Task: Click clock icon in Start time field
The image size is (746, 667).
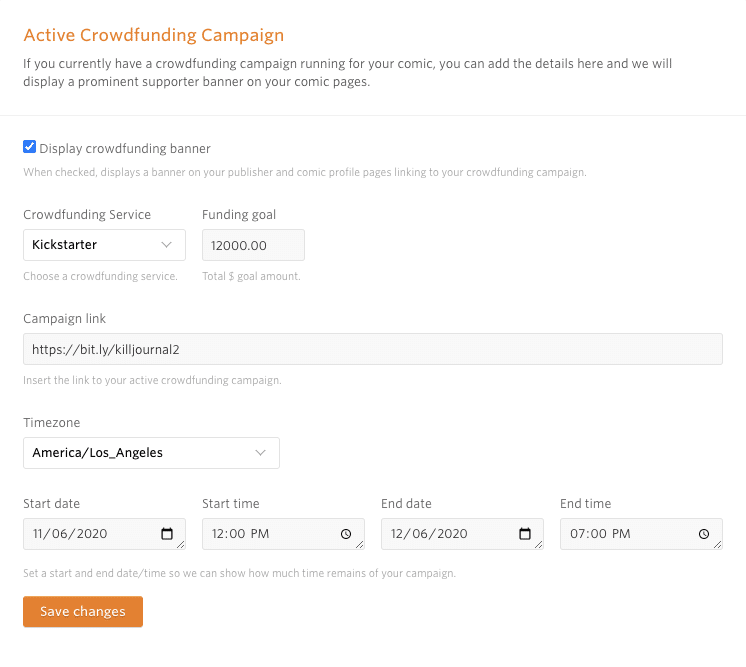Action: pyautogui.click(x=346, y=534)
